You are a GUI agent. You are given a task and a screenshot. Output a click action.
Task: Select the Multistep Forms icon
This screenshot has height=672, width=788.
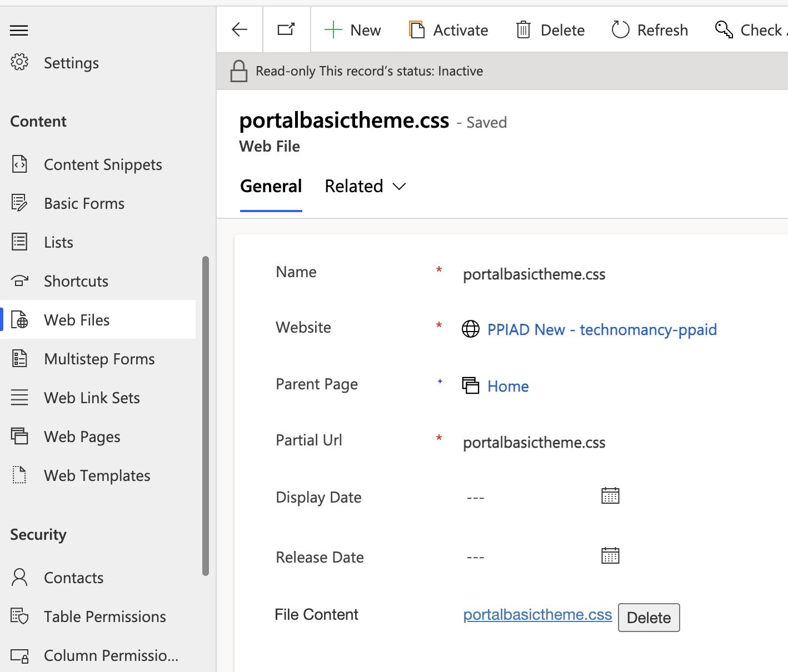(19, 358)
